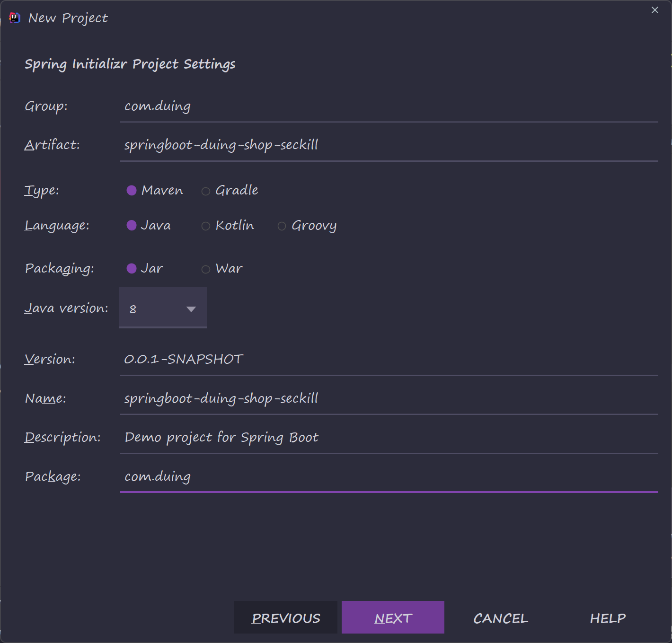Cancel the new project wizard
Screen dimensions: 672x643
pos(501,618)
